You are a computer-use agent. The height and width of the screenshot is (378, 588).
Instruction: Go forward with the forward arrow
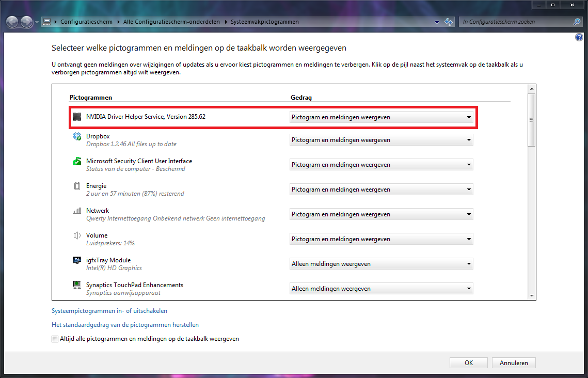tap(26, 22)
